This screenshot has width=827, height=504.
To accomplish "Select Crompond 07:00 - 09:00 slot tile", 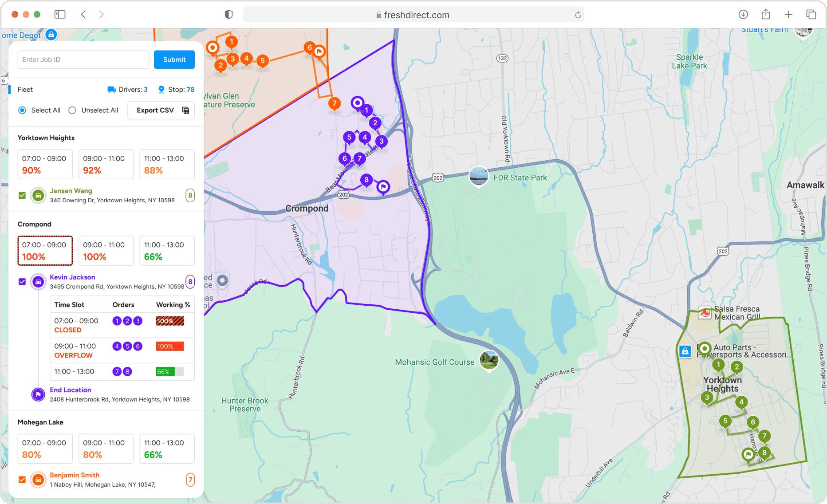I will point(45,251).
